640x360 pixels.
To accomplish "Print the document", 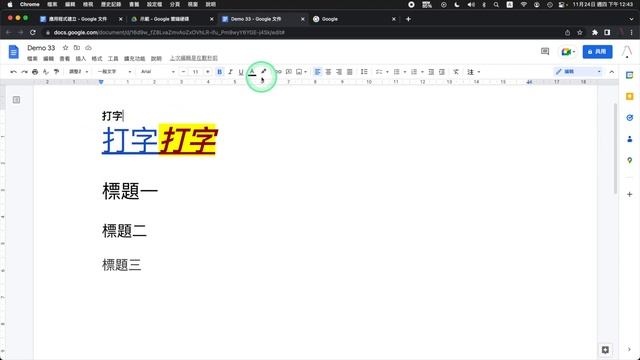I will click(35, 72).
